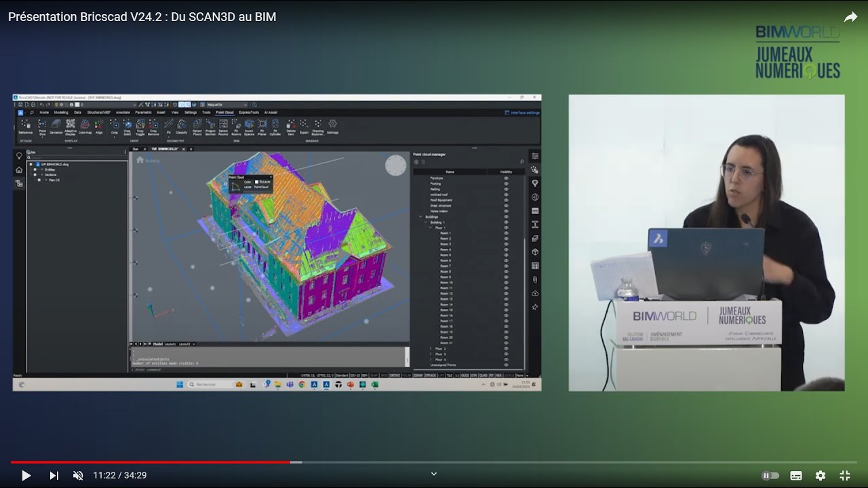The height and width of the screenshot is (488, 868).
Task: Click the ByLayer color swatch
Action: click(x=256, y=182)
